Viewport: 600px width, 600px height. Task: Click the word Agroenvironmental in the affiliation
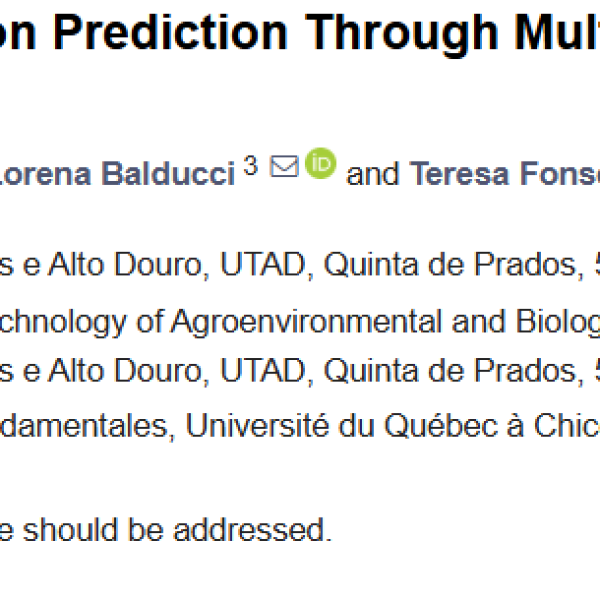(306, 321)
